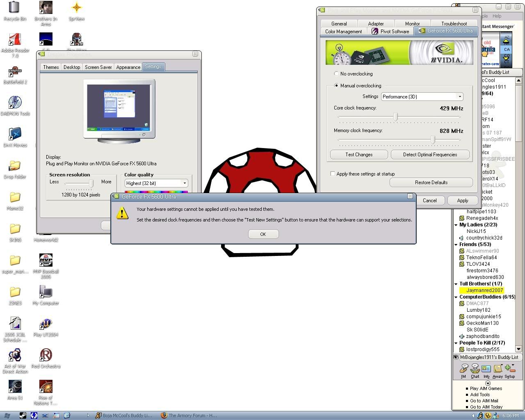The height and width of the screenshot is (420, 525).
Task: Switch to the Desktop tab
Action: pos(72,67)
